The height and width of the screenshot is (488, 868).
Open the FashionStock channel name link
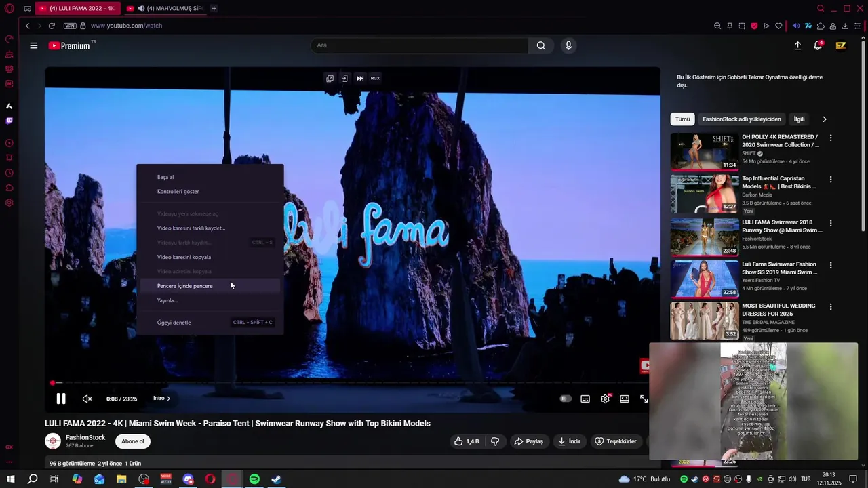[85, 437]
